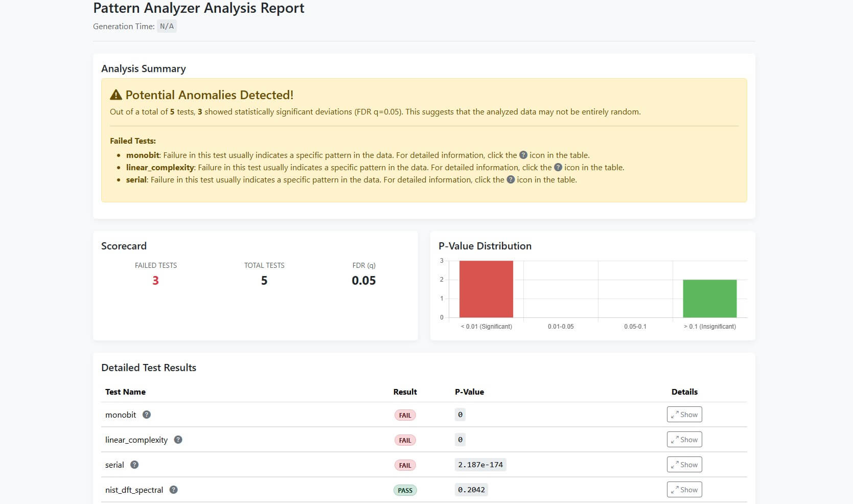Click the Test Name column header
853x504 pixels.
click(125, 392)
